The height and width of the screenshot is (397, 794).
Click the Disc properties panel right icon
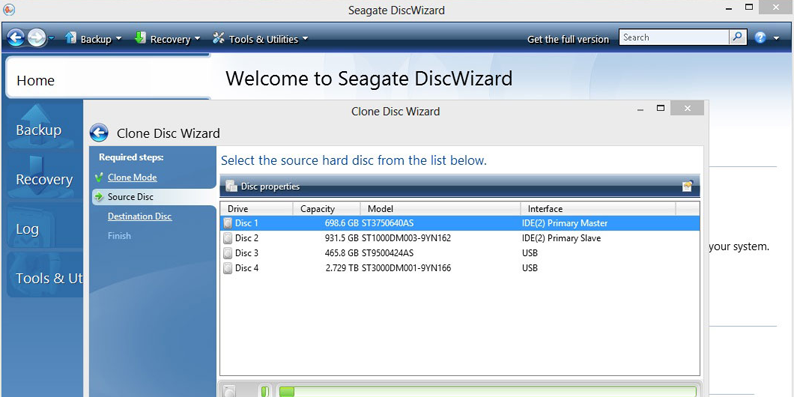687,186
